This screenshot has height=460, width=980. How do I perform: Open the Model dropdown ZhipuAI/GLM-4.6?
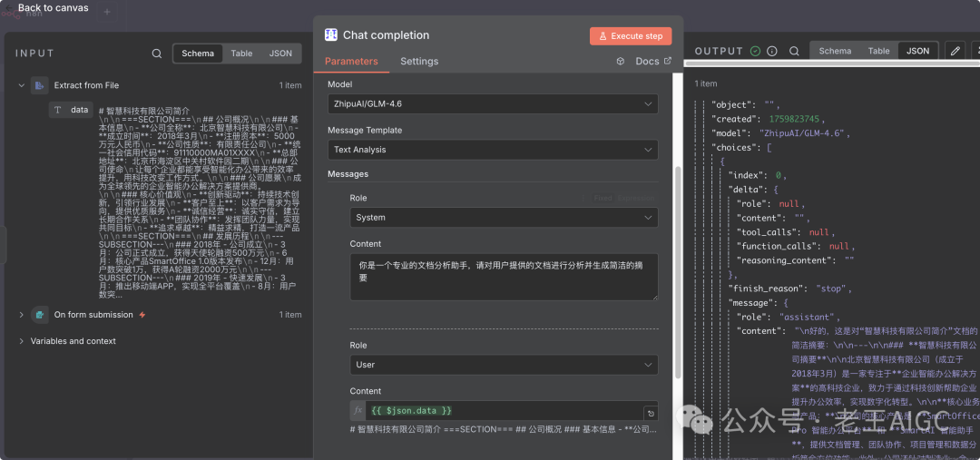493,103
